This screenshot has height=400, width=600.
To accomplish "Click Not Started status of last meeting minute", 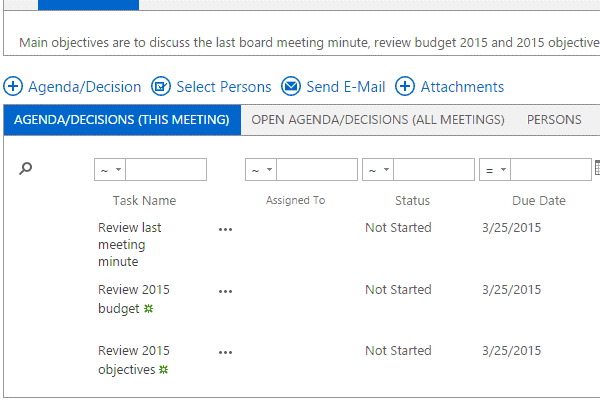I will tap(398, 228).
